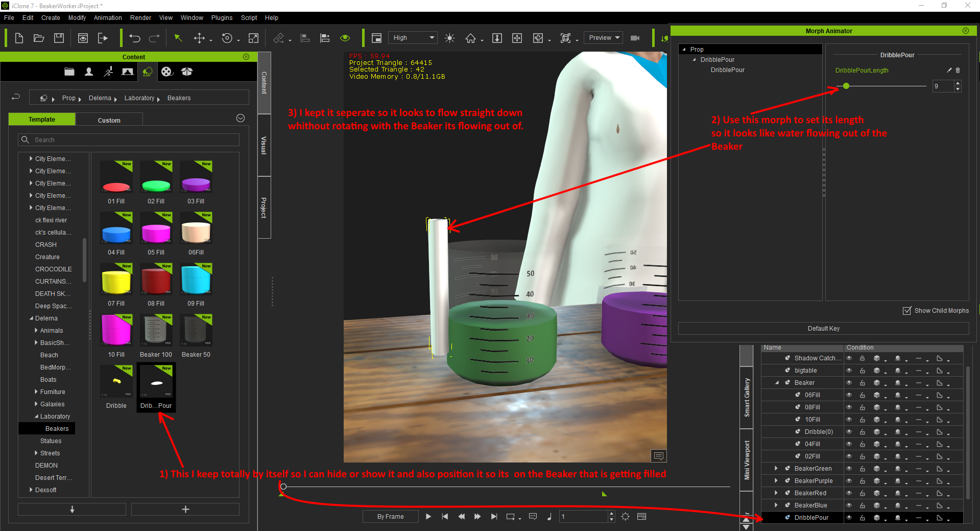The width and height of the screenshot is (980, 531).
Task: Open the Prop category icon in Content
Action: [x=148, y=72]
